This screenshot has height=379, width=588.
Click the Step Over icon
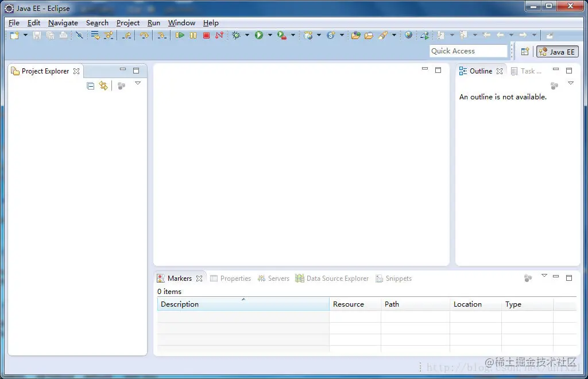pos(144,35)
